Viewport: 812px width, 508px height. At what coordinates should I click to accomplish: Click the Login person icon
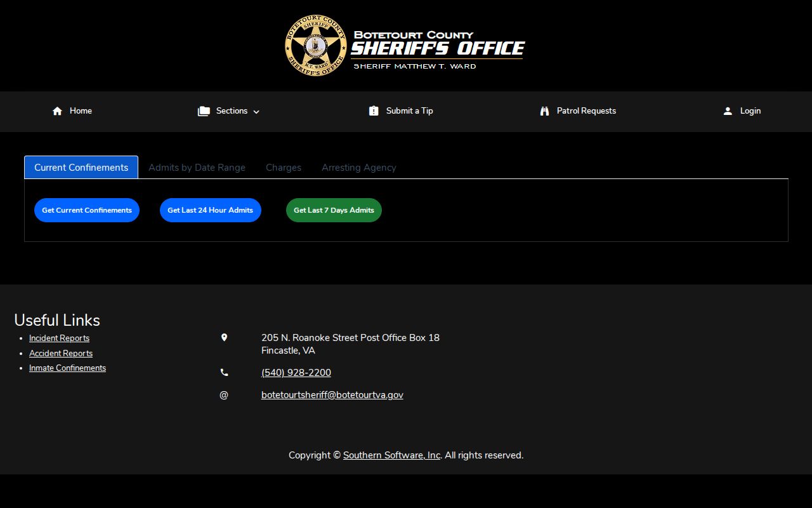click(728, 111)
